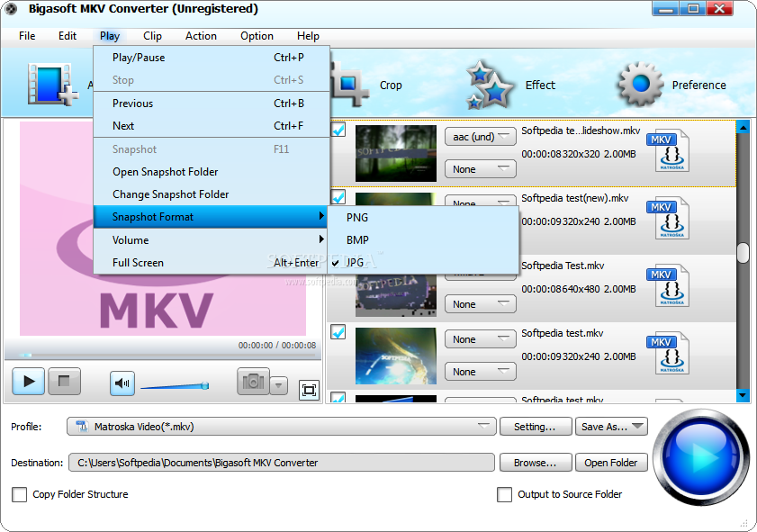Screen dimensions: 757x532
Task: Select Next in the Play menu
Action: pyautogui.click(x=211, y=126)
